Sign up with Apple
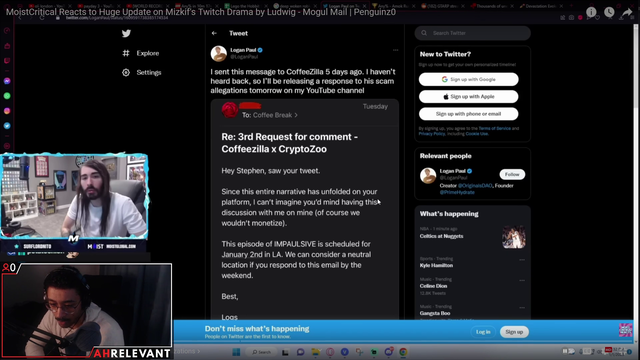This screenshot has height=360, width=640. 469,97
